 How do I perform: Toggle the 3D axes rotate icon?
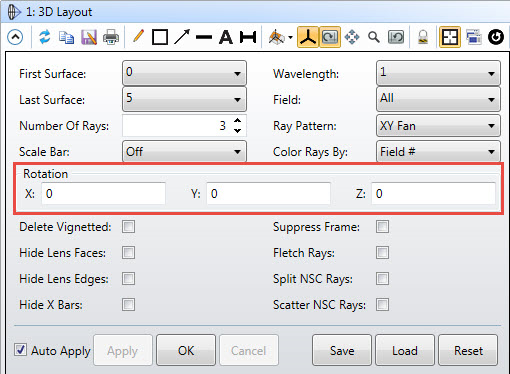click(308, 37)
